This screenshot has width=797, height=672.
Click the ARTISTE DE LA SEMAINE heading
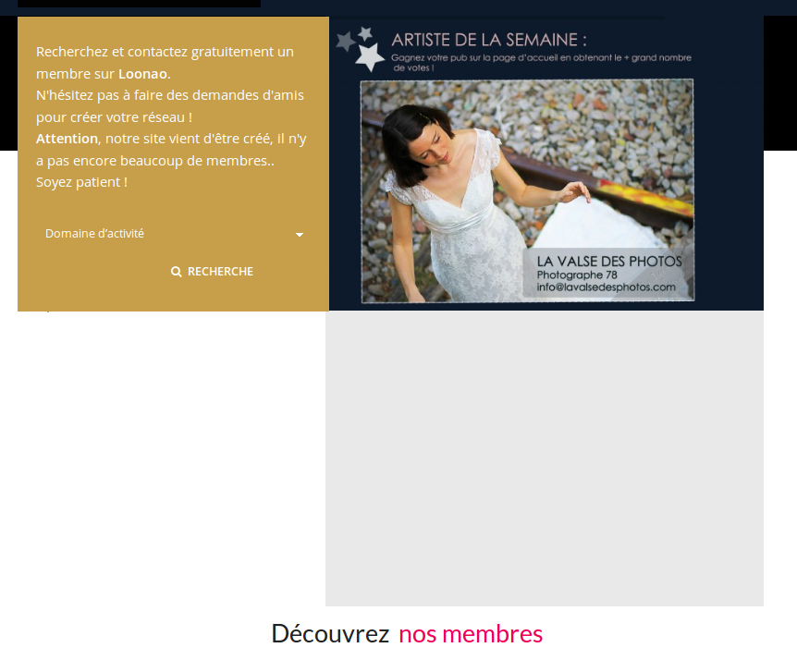tap(489, 40)
